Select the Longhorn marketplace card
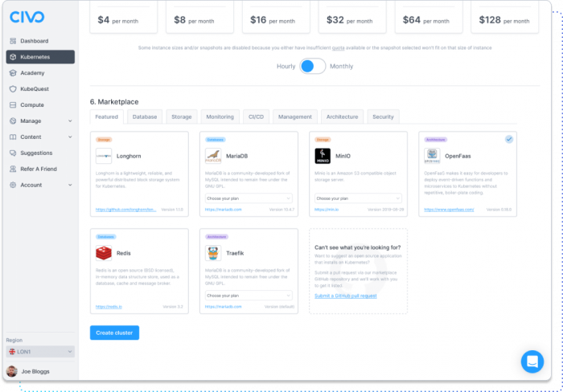 [x=139, y=174]
